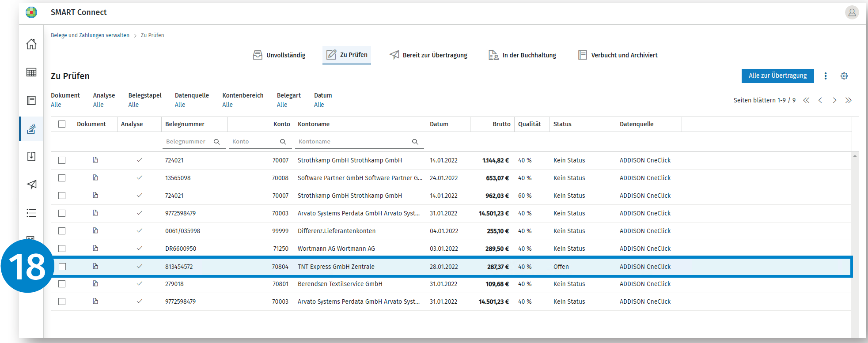Open the download inbox sidebar icon

tap(31, 156)
